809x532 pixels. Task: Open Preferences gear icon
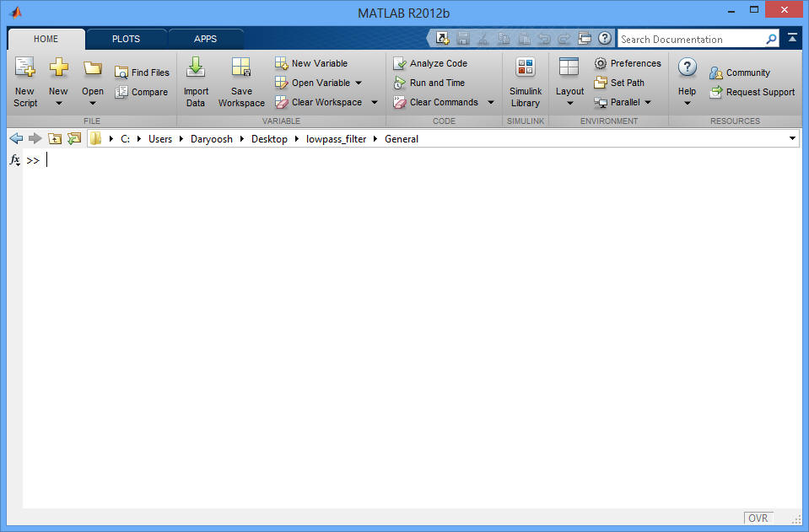point(601,63)
